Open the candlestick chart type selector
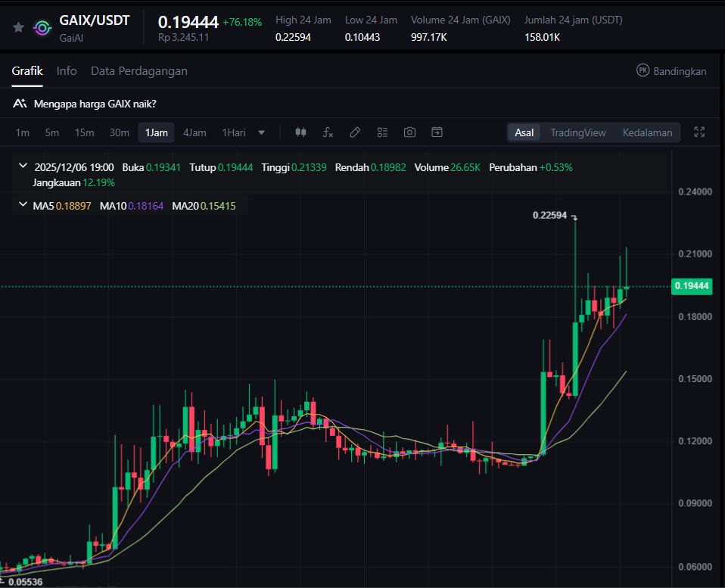This screenshot has height=588, width=725. pos(300,132)
